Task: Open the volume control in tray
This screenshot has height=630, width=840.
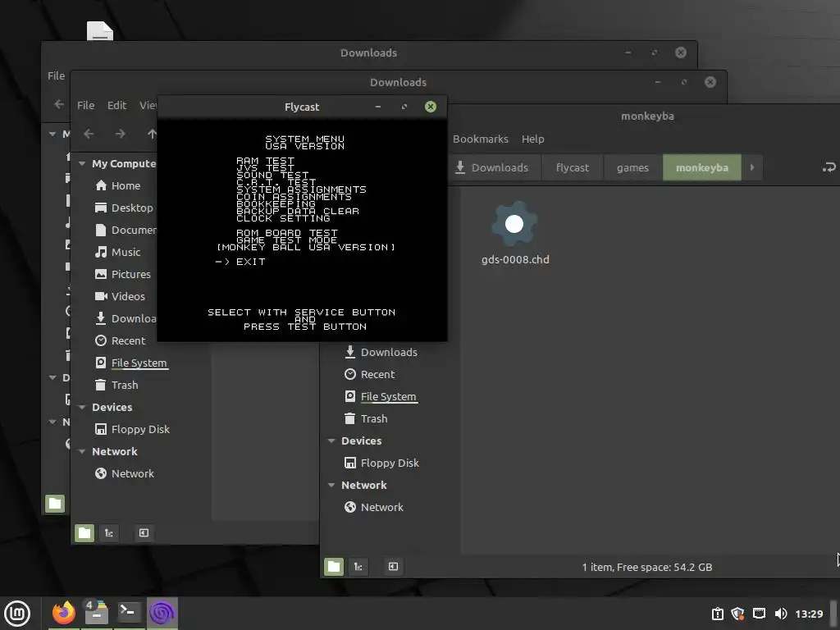Action: coord(781,614)
